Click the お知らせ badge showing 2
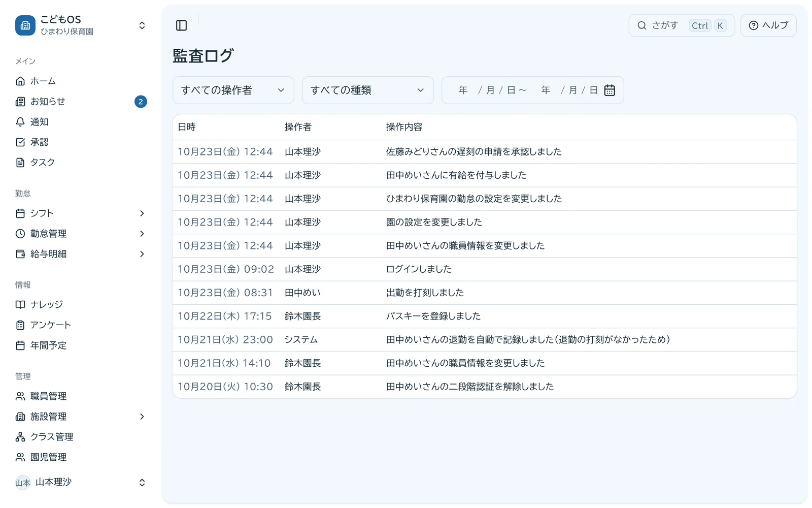812x508 pixels. pyautogui.click(x=141, y=102)
